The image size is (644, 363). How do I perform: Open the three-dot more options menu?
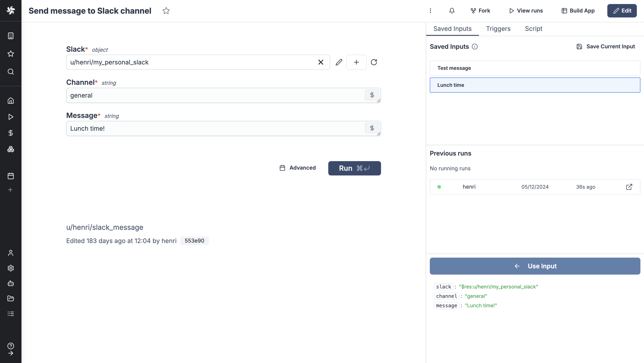pyautogui.click(x=430, y=11)
